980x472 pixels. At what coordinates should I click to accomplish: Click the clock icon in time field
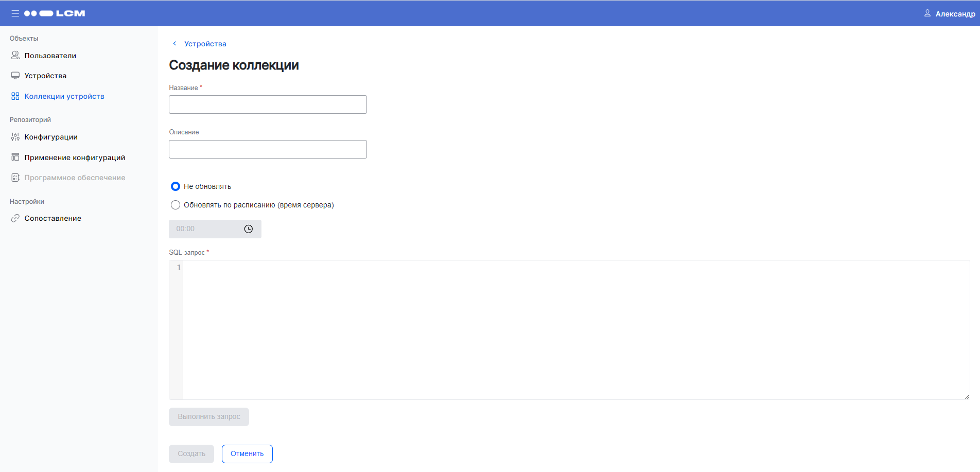[249, 229]
